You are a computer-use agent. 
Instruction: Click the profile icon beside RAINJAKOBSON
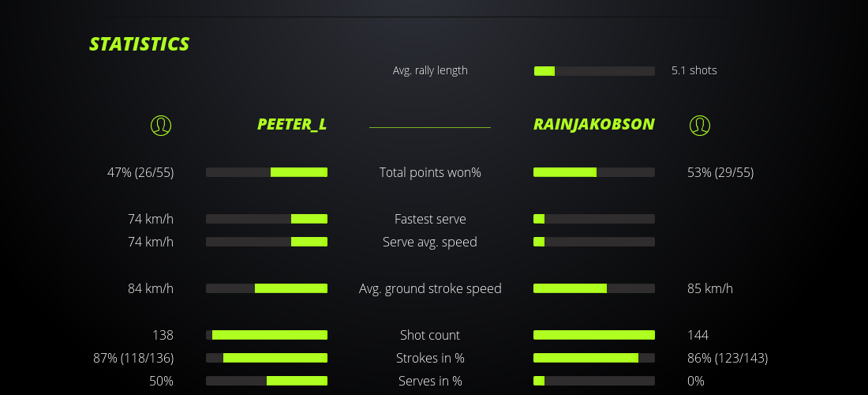coord(700,125)
